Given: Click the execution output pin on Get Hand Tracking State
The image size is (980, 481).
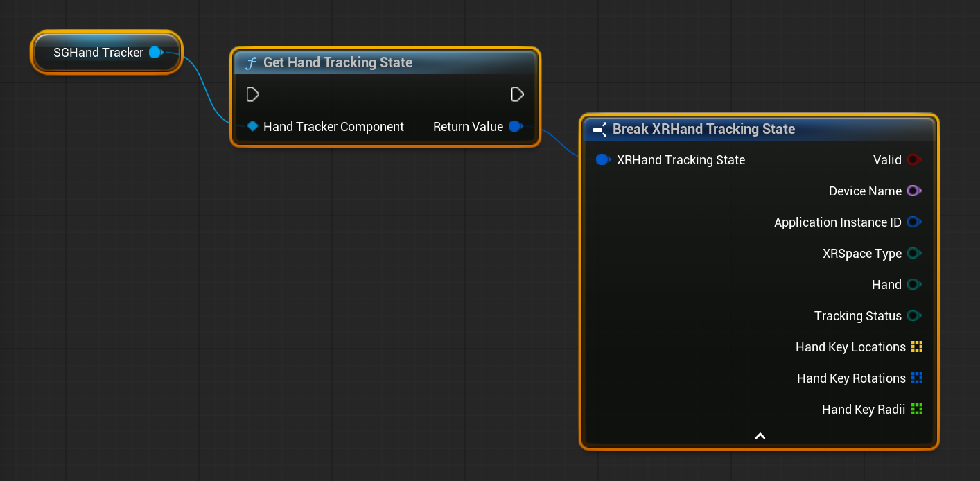Looking at the screenshot, I should click(x=518, y=94).
